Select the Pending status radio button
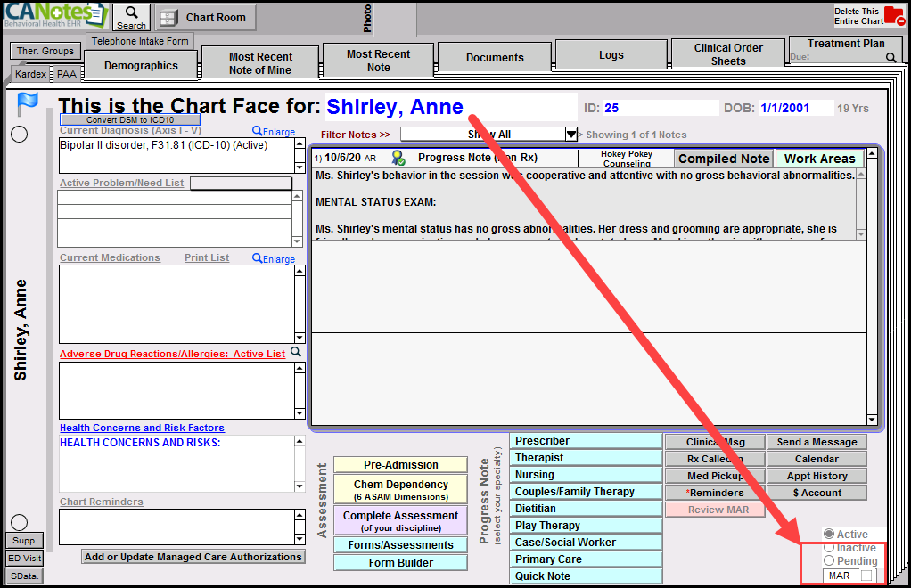 click(829, 561)
